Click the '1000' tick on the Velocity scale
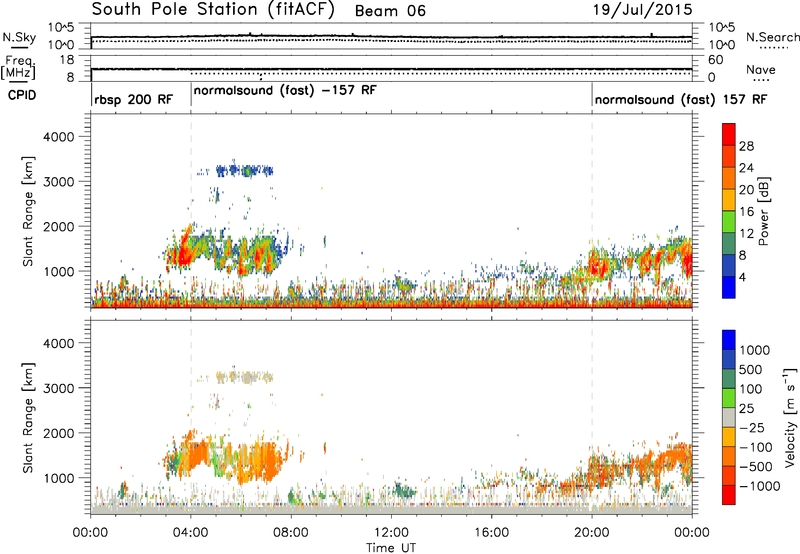Image resolution: width=800 pixels, height=554 pixels. point(755,350)
